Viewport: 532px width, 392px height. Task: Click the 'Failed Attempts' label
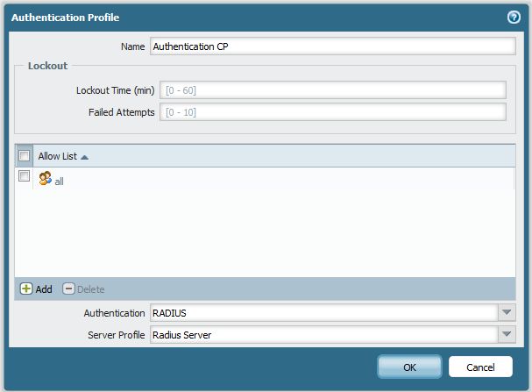coord(122,112)
